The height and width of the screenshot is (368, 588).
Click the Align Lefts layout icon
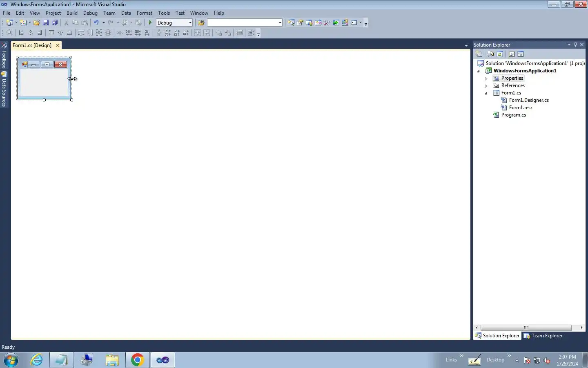(x=22, y=33)
